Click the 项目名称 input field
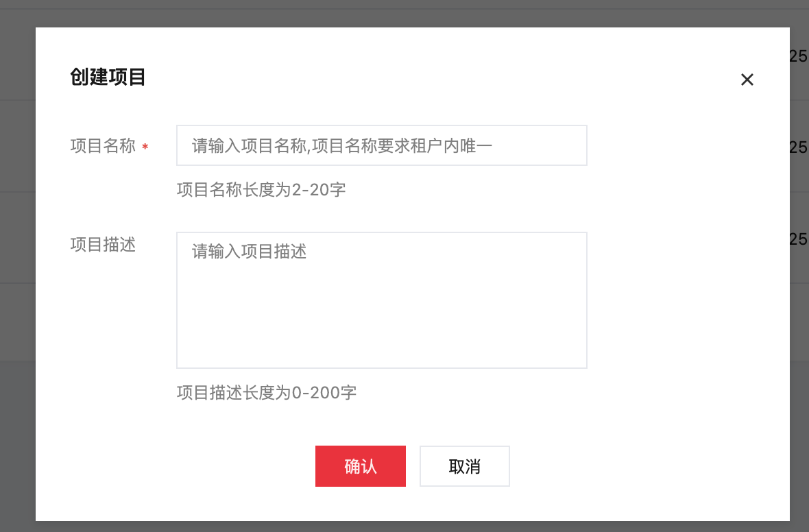Screen dimensions: 809x532 381,145
